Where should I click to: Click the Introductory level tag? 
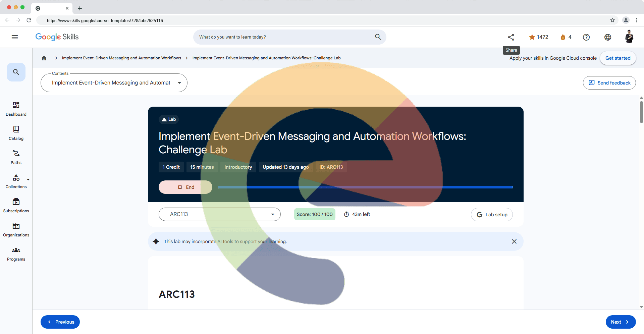click(x=238, y=167)
